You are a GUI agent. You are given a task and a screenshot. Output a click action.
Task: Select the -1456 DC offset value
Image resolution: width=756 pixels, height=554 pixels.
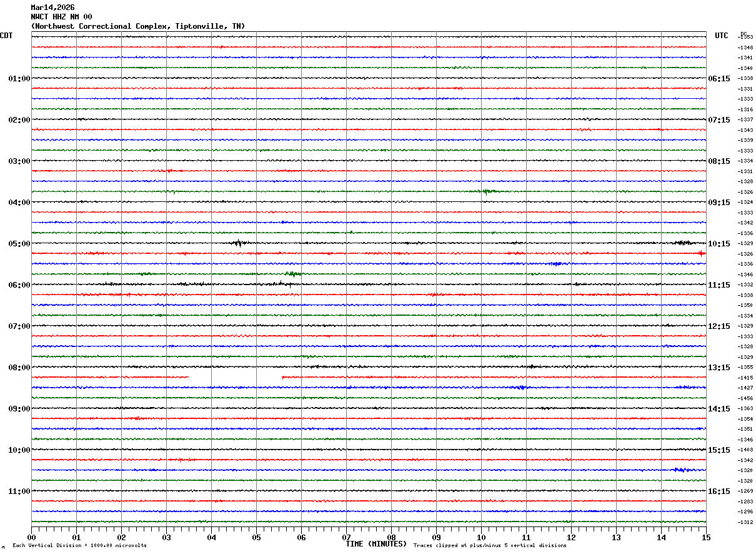tap(745, 398)
